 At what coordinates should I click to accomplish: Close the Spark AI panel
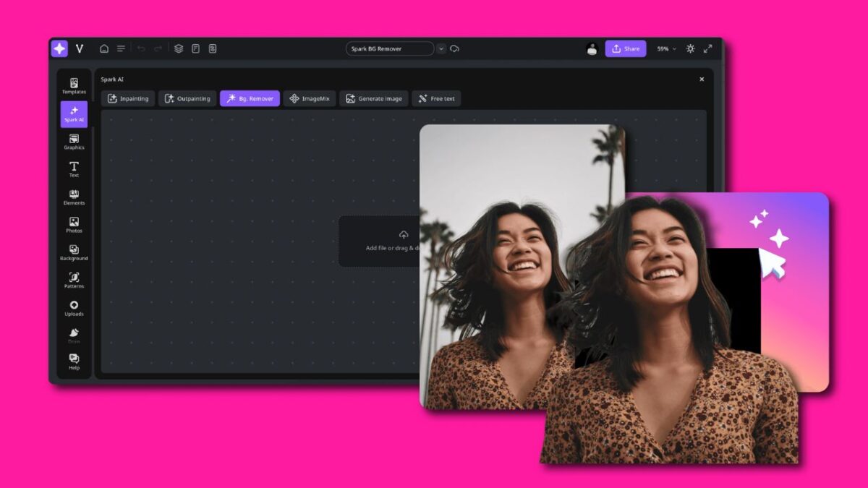[702, 80]
